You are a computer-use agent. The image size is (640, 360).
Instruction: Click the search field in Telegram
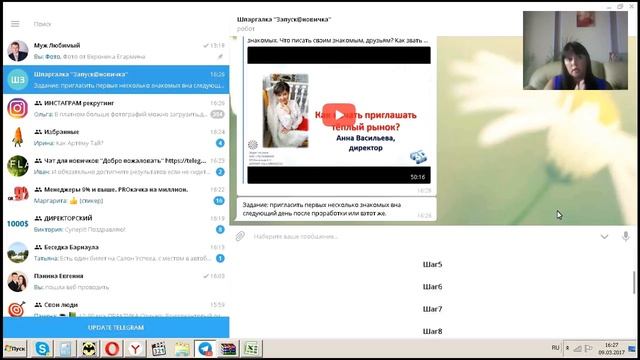122,24
